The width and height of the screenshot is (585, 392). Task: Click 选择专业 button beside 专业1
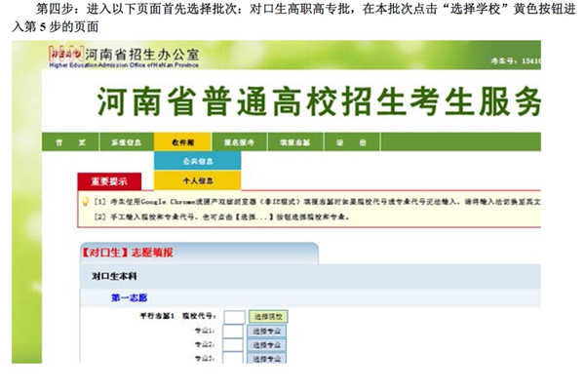[267, 332]
